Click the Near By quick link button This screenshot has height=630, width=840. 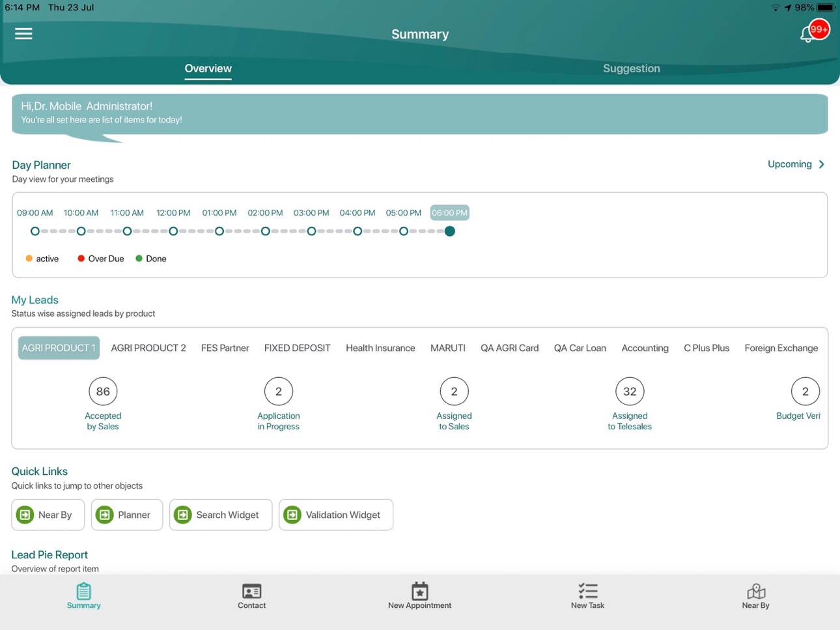tap(48, 515)
